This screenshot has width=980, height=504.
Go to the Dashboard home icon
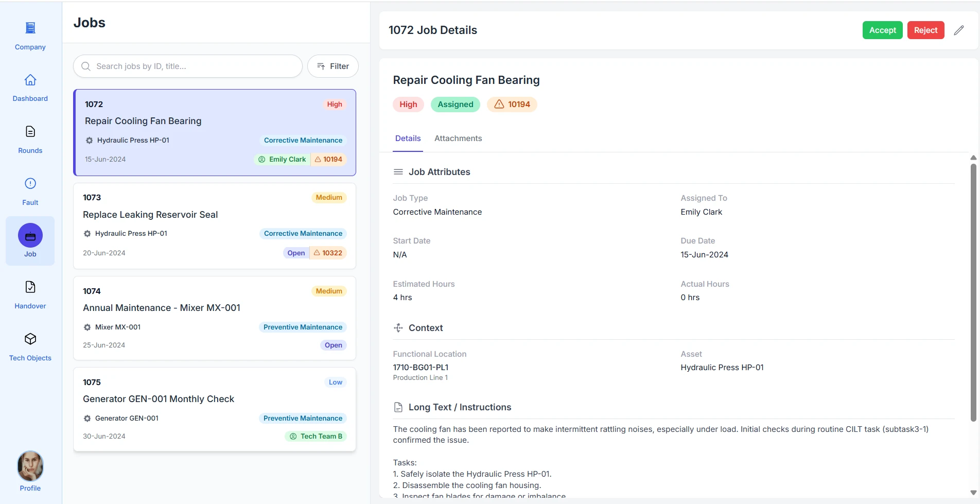click(30, 80)
